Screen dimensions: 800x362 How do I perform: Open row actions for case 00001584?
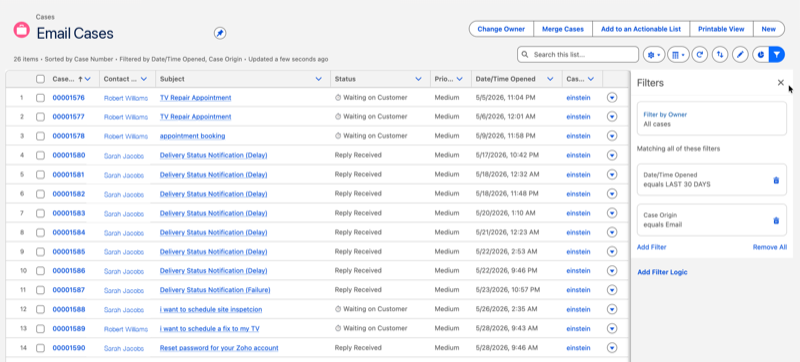(612, 232)
